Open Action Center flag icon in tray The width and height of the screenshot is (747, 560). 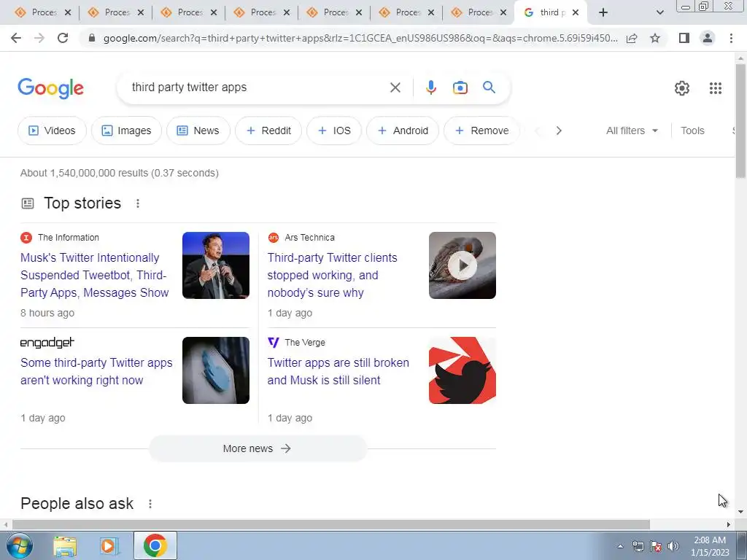(x=656, y=546)
